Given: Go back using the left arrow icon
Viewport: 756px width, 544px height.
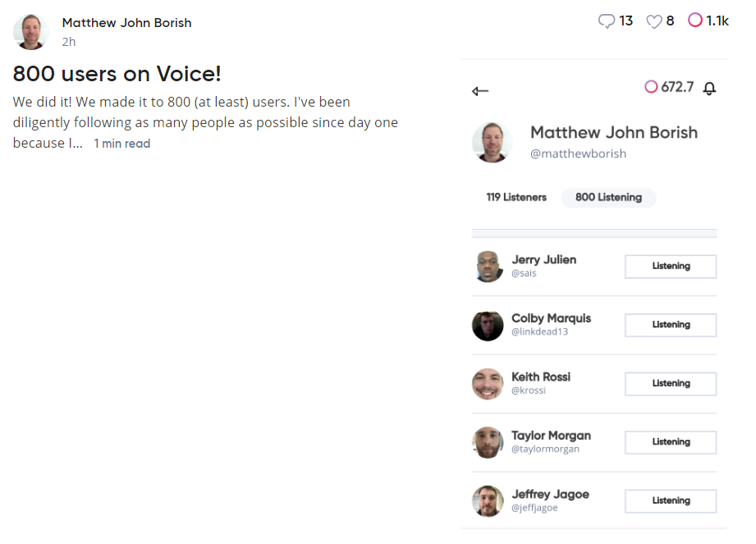Looking at the screenshot, I should [480, 91].
